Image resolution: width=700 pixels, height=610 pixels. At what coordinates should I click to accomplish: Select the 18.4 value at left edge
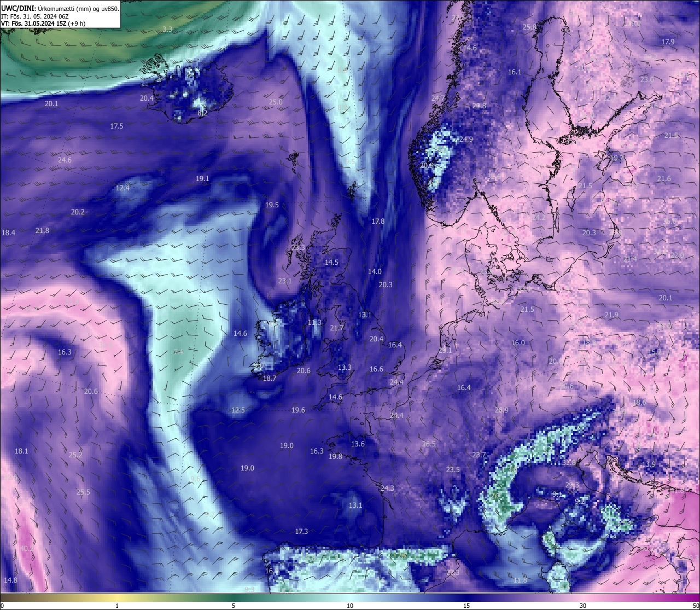point(8,233)
